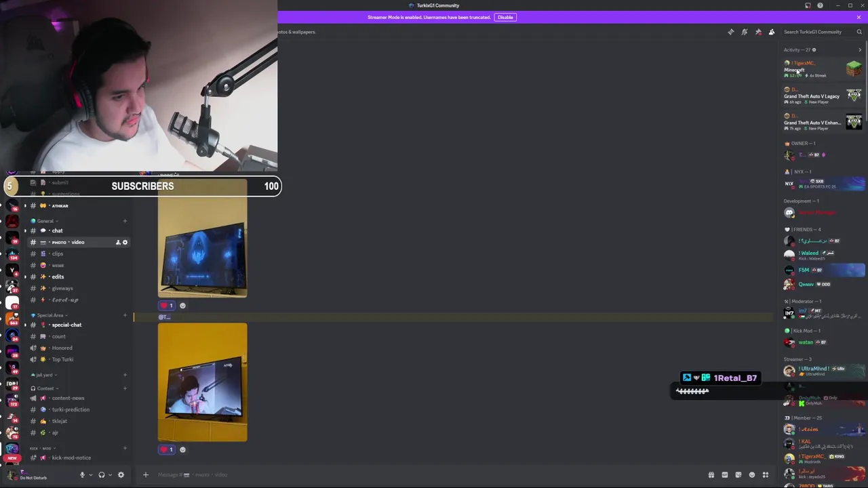Open invite icon on photo-video channel

[117, 242]
